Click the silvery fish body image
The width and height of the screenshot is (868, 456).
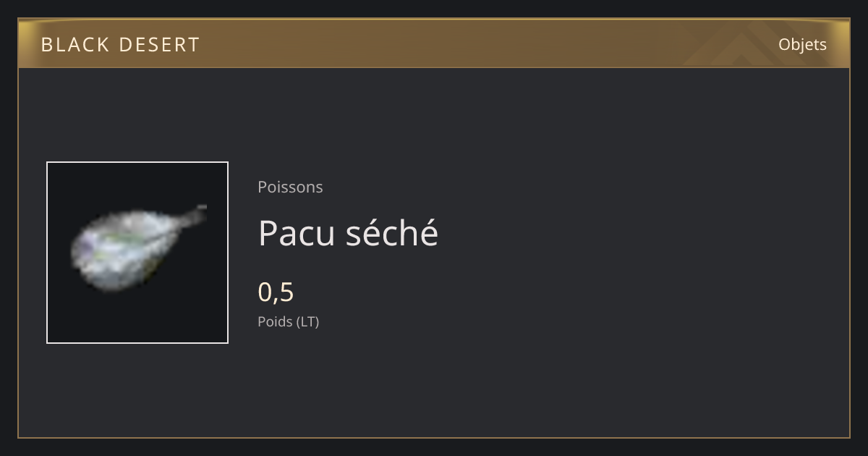(127, 253)
